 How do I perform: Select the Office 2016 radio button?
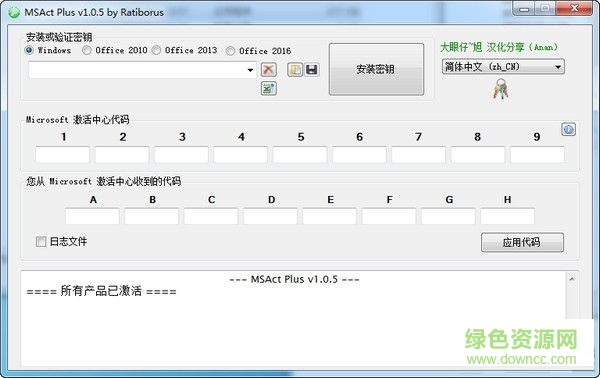click(230, 51)
